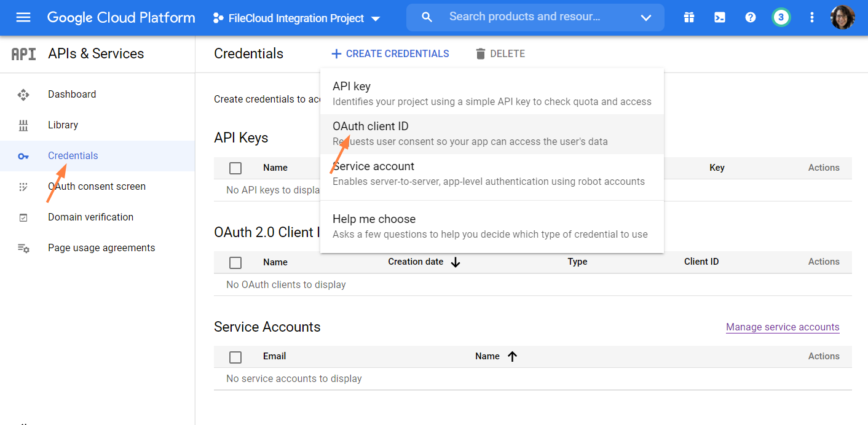Check the Service Accounts header checkbox
Screen dimensions: 868x425
235,357
